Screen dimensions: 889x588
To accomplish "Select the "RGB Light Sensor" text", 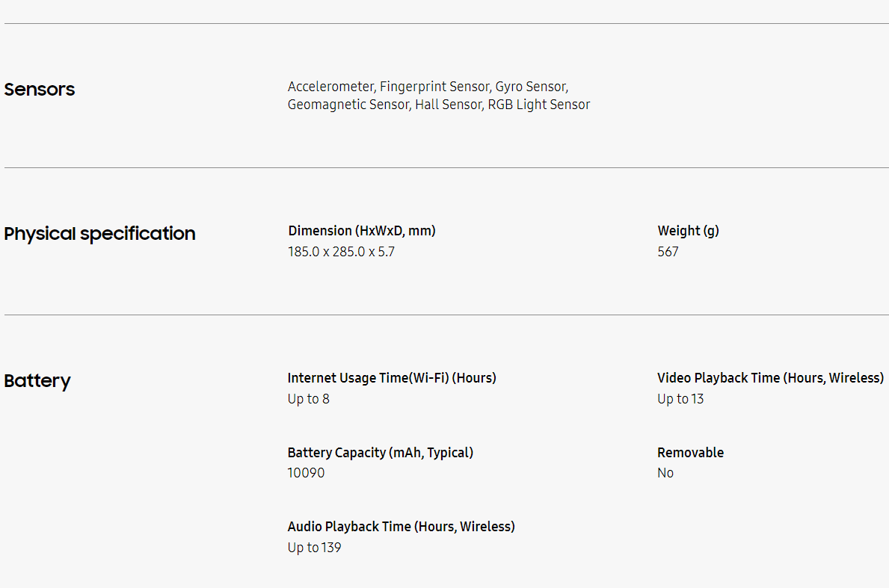I will 539,105.
